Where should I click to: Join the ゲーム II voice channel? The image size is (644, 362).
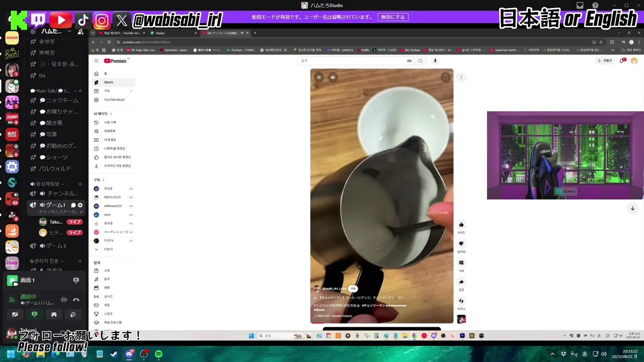pyautogui.click(x=55, y=246)
